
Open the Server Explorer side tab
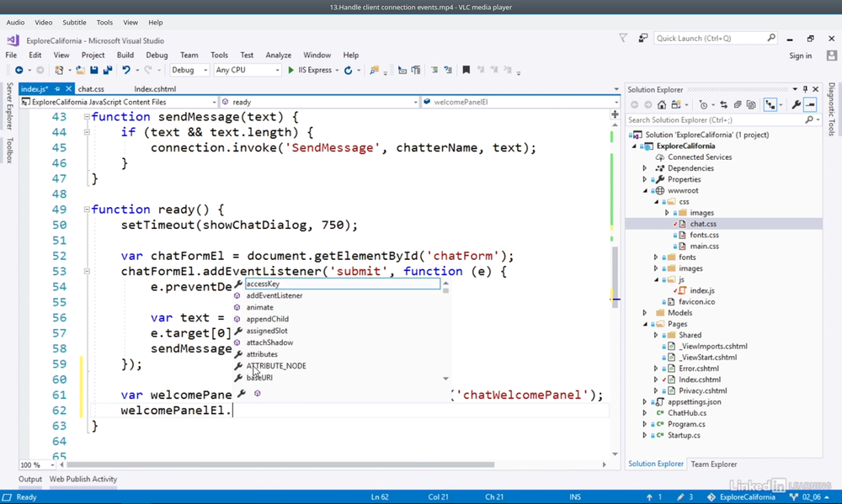(x=9, y=106)
